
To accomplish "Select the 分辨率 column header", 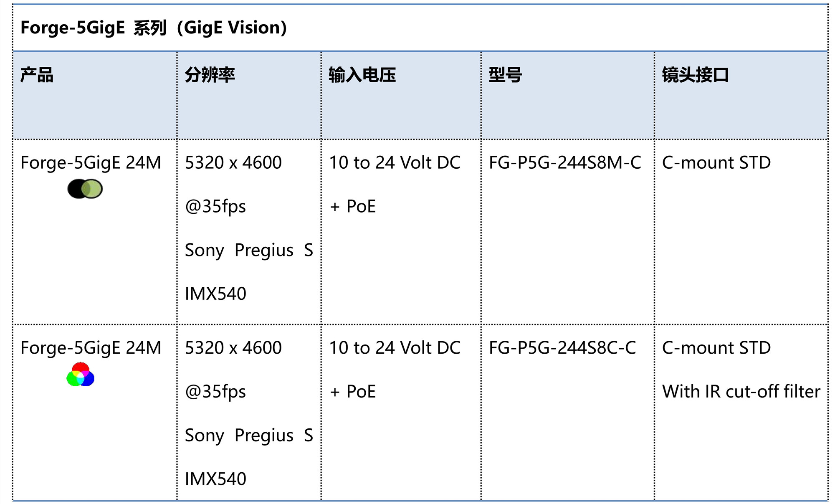I will (x=210, y=75).
